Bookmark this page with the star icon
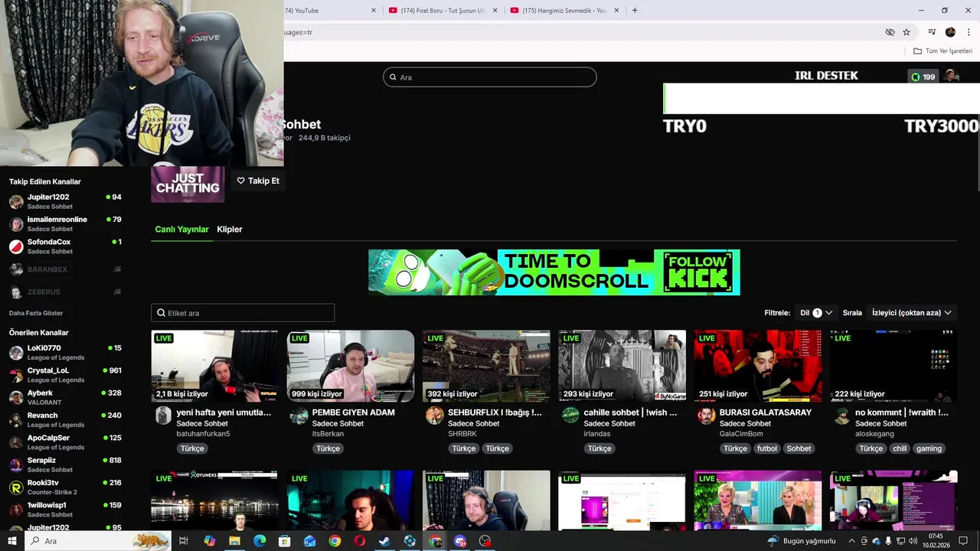 (906, 32)
